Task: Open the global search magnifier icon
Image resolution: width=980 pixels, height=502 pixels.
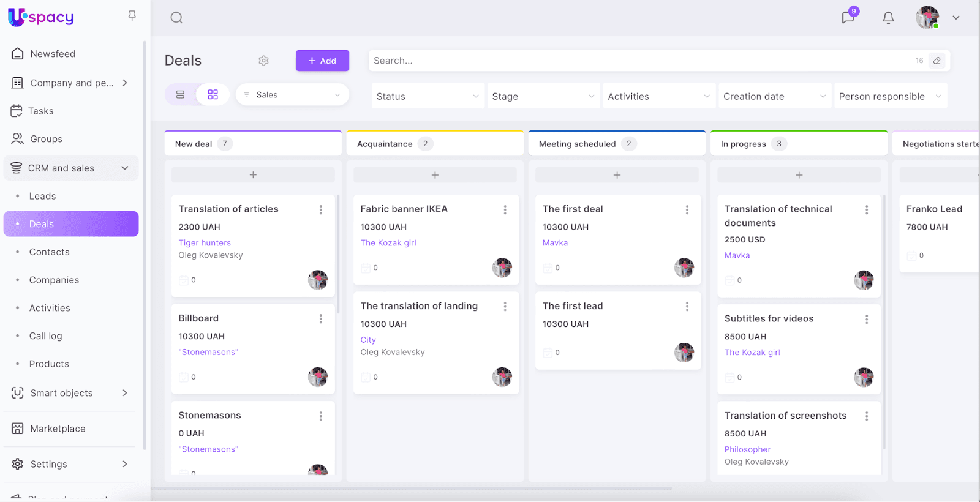Action: (176, 18)
